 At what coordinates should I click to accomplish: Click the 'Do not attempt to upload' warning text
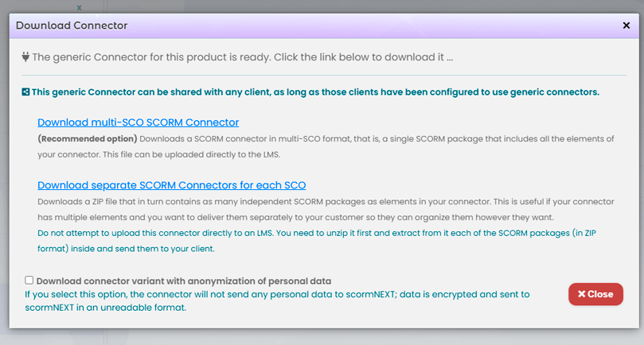pos(317,241)
